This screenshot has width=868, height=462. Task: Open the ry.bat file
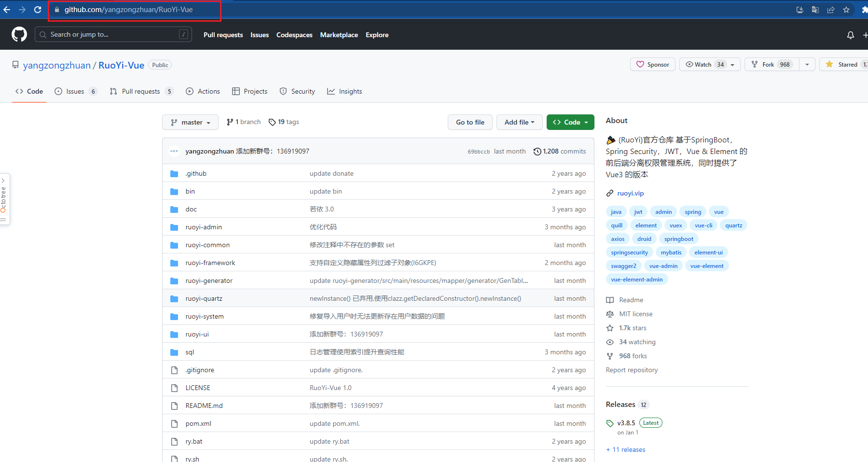pyautogui.click(x=194, y=442)
